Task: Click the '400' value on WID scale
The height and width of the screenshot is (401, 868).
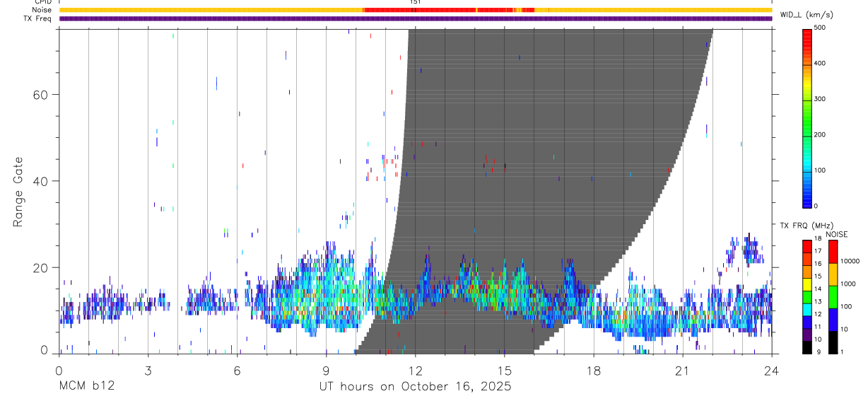Action: pos(819,64)
